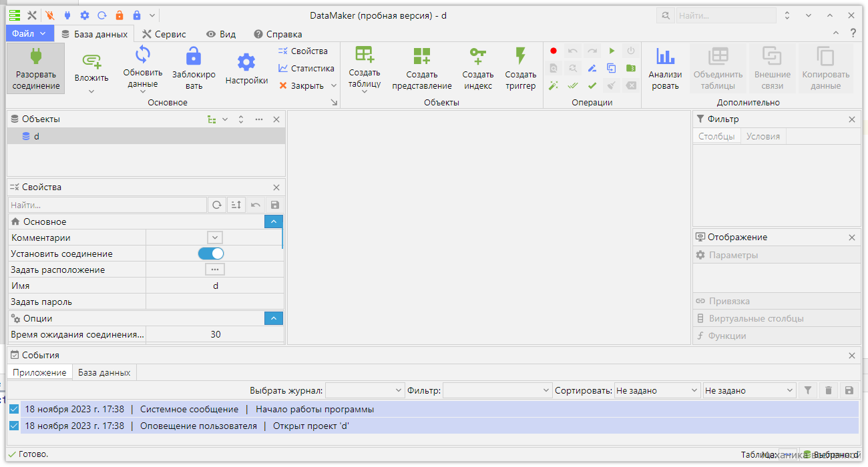868x467 pixels.
Task: Click the red record icon in Операции
Action: (x=554, y=51)
